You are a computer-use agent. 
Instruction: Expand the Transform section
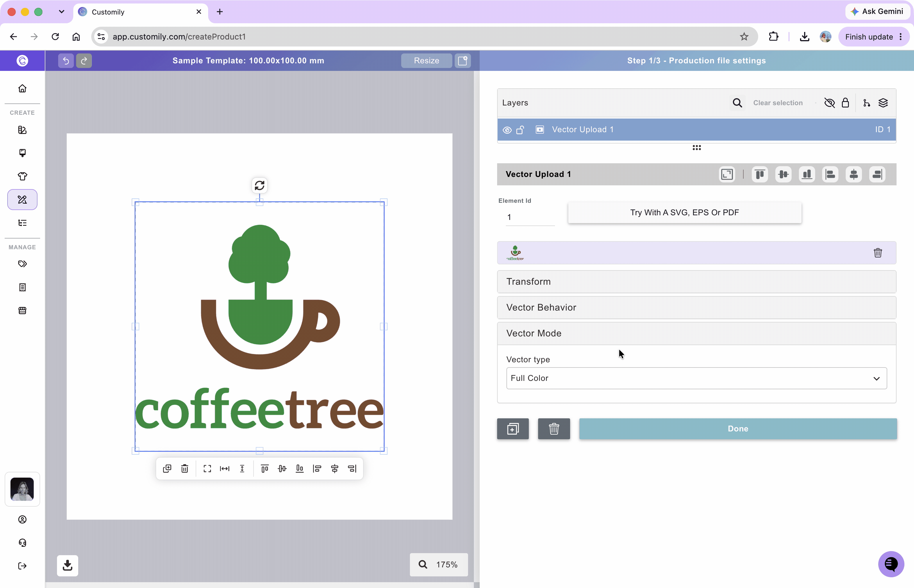point(696,282)
